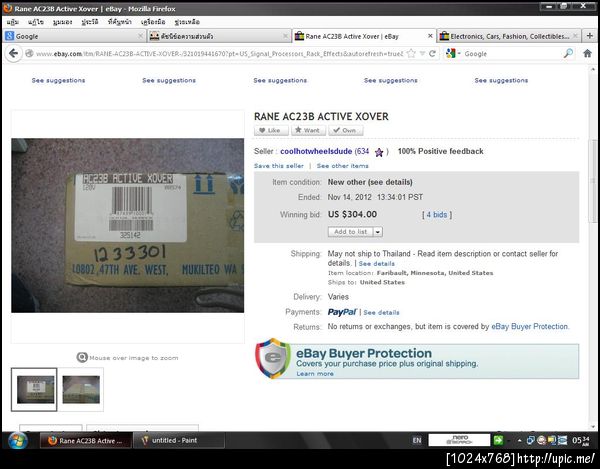This screenshot has height=469, width=600.
Task: Click Save this seller link
Action: click(279, 166)
